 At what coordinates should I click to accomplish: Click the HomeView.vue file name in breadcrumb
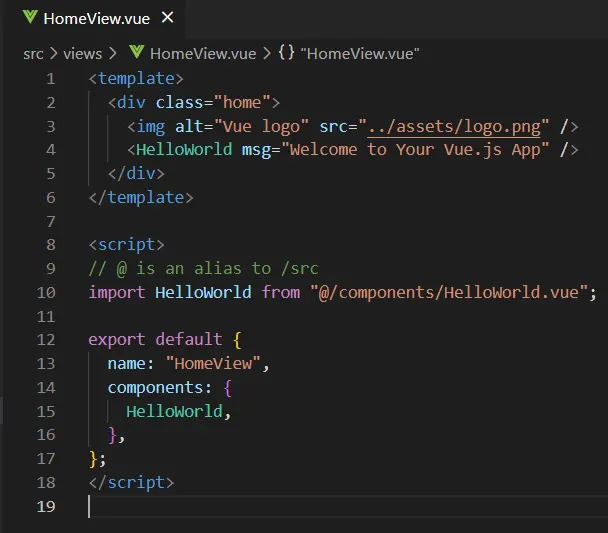point(202,53)
